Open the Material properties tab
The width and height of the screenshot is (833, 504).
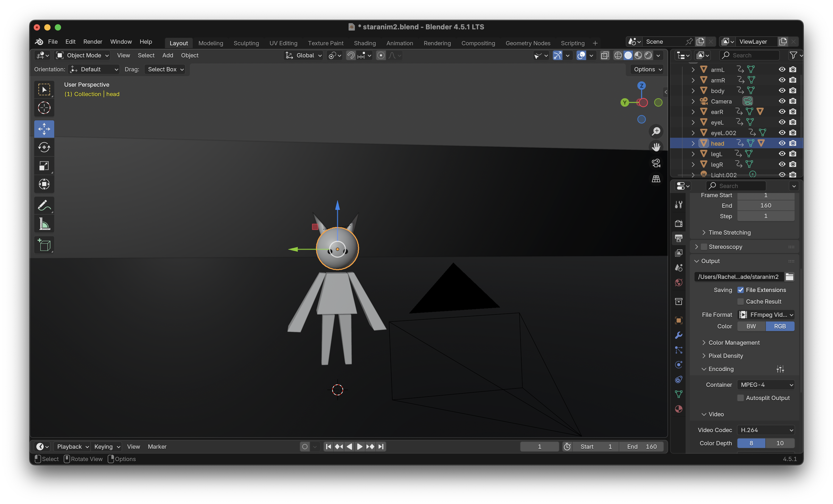(678, 409)
